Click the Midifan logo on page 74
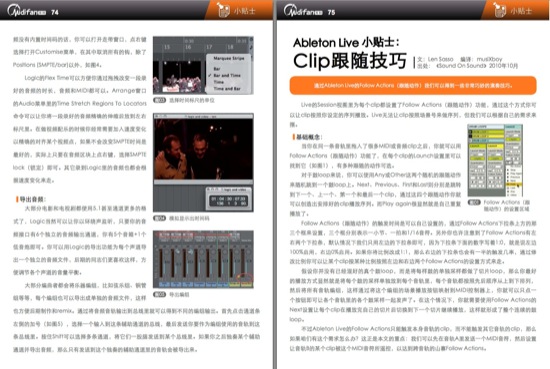This screenshot has height=369, width=550. click(x=27, y=11)
